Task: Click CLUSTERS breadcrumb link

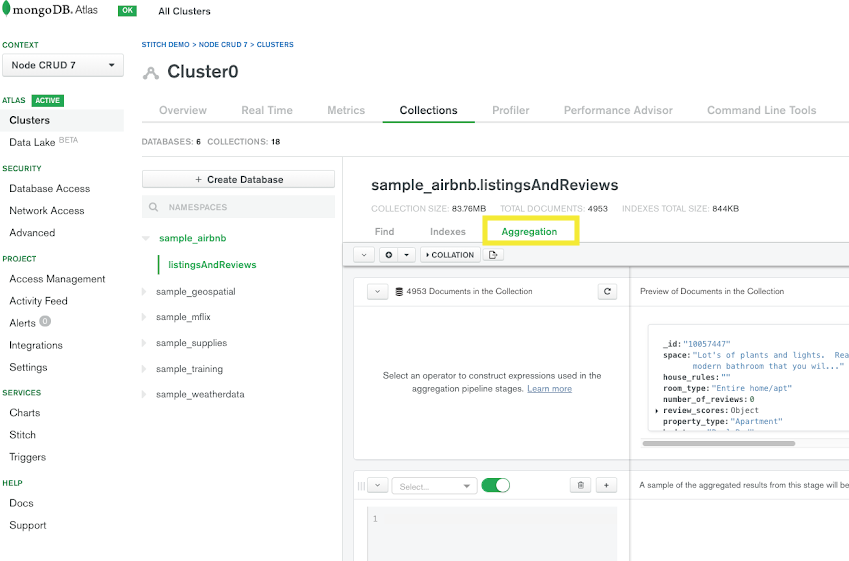Action: tap(275, 45)
